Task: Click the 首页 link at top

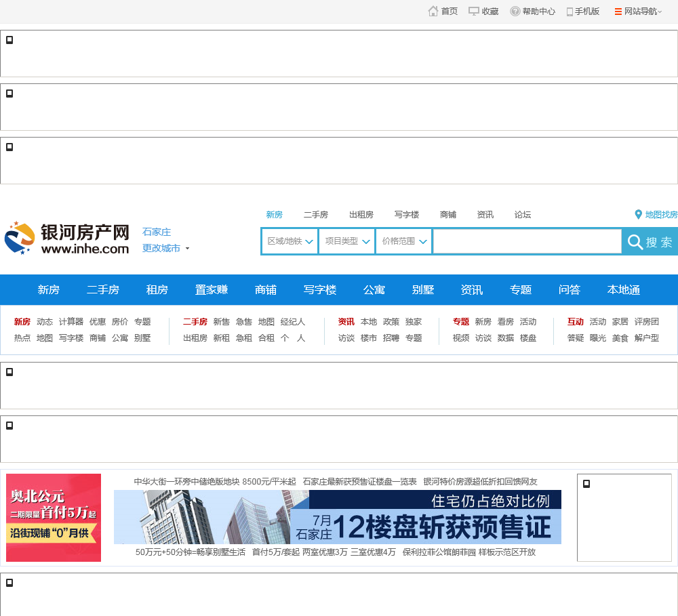Action: (x=450, y=12)
